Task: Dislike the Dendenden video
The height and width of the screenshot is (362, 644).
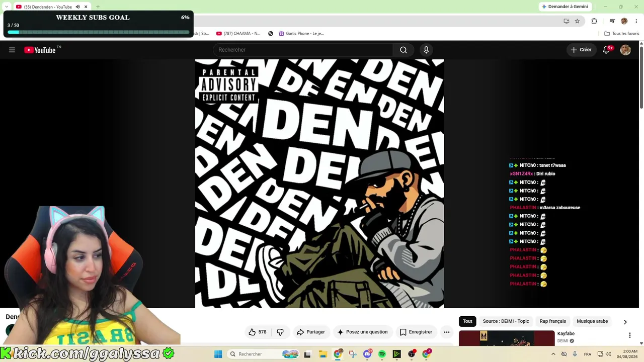Action: click(280, 332)
